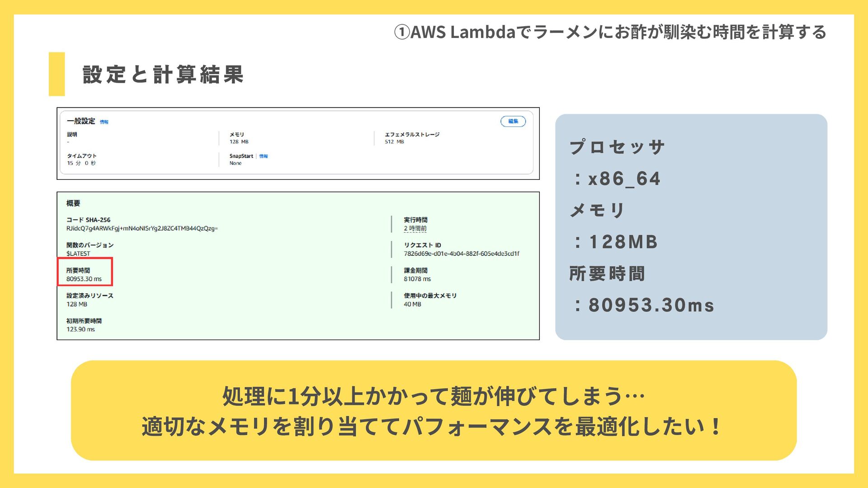Screen dimensions: 868x488
Task: Click the SnapStart None value
Action: [x=236, y=163]
